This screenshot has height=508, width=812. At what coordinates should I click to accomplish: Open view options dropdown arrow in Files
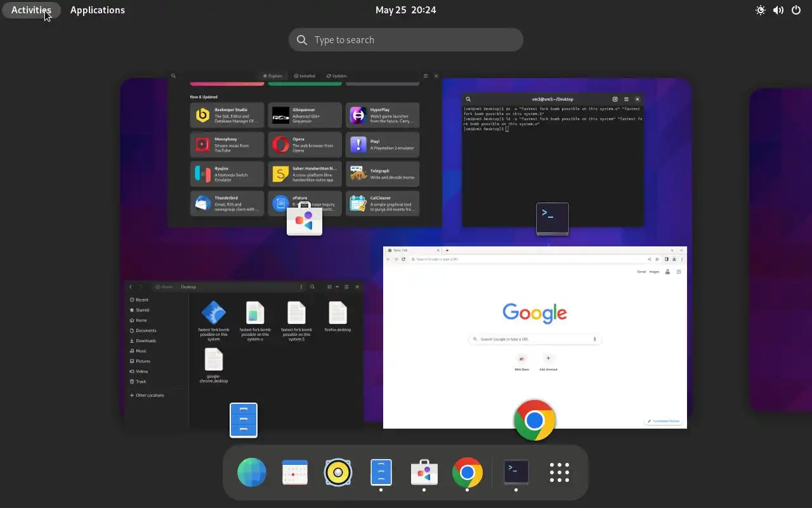tap(337, 287)
